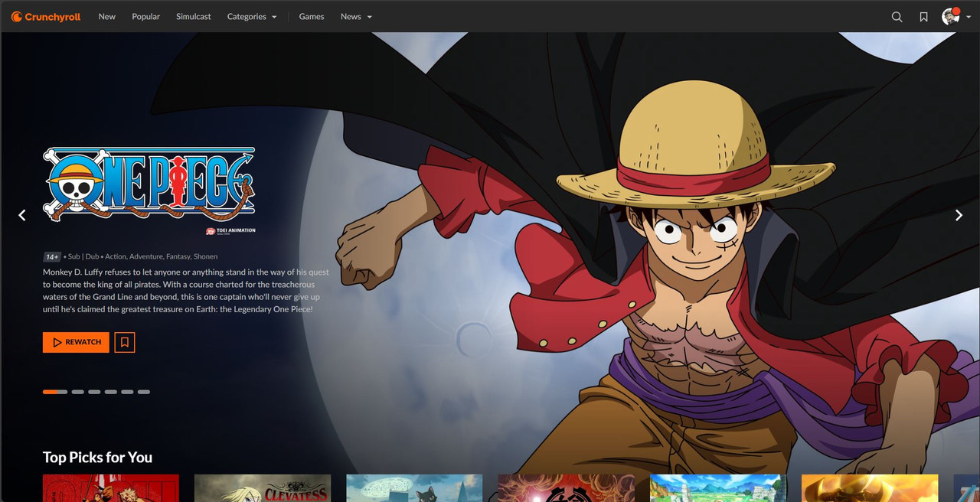Jump to fifth carousel slide indicator
Image resolution: width=980 pixels, height=502 pixels.
[x=127, y=392]
